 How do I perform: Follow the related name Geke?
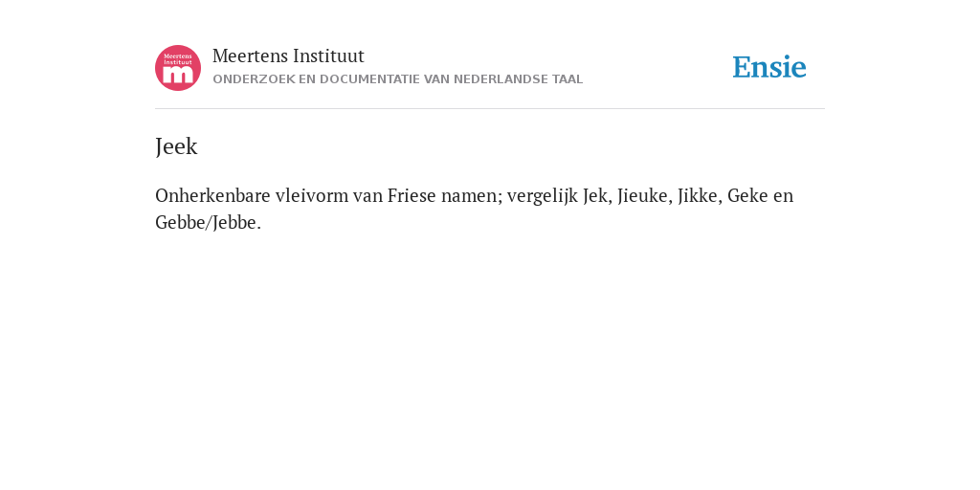point(747,195)
